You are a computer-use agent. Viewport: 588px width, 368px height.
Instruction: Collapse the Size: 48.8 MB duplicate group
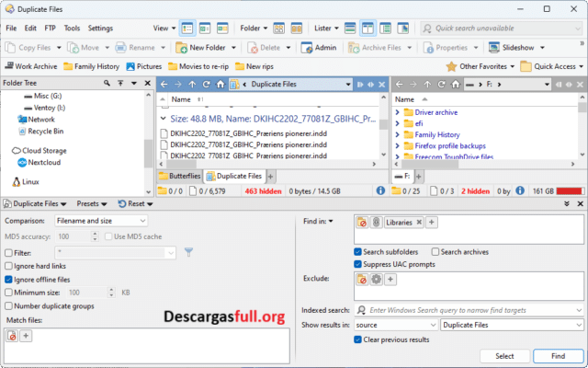(x=163, y=119)
